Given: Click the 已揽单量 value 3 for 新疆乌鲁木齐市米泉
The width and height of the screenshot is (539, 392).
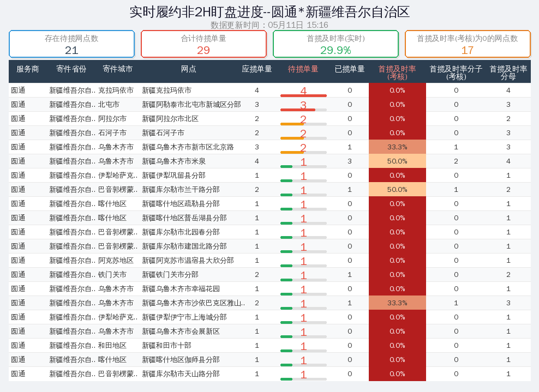Looking at the screenshot, I should pyautogui.click(x=350, y=161).
